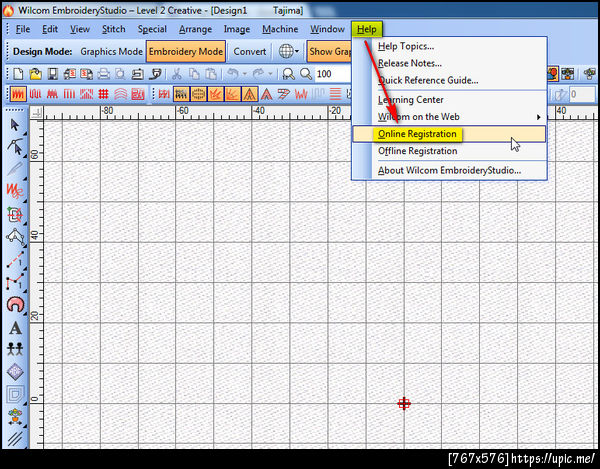The image size is (600, 469).
Task: Click the diagonal lines tool at toolbox bottom
Action: pos(15,438)
